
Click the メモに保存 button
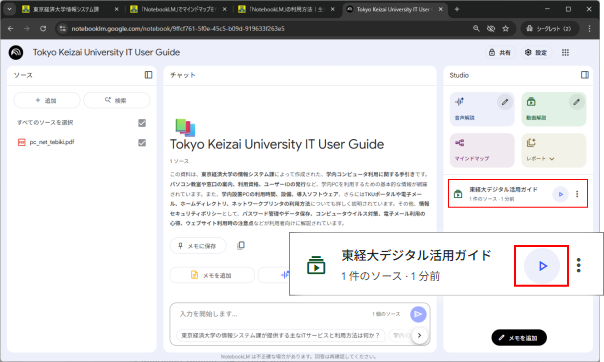coord(198,246)
